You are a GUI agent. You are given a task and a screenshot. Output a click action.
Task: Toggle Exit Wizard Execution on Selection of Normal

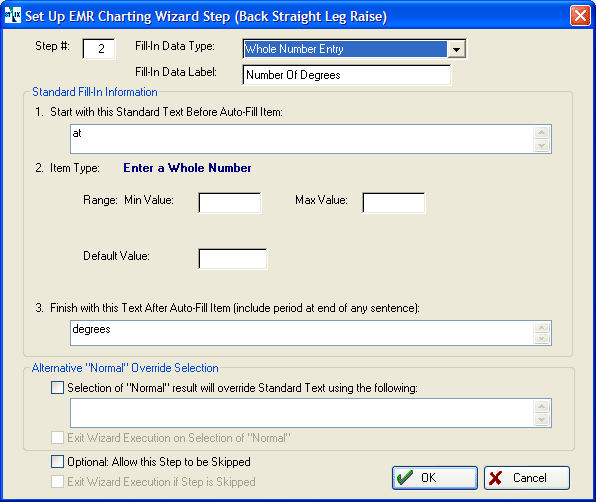[57, 437]
